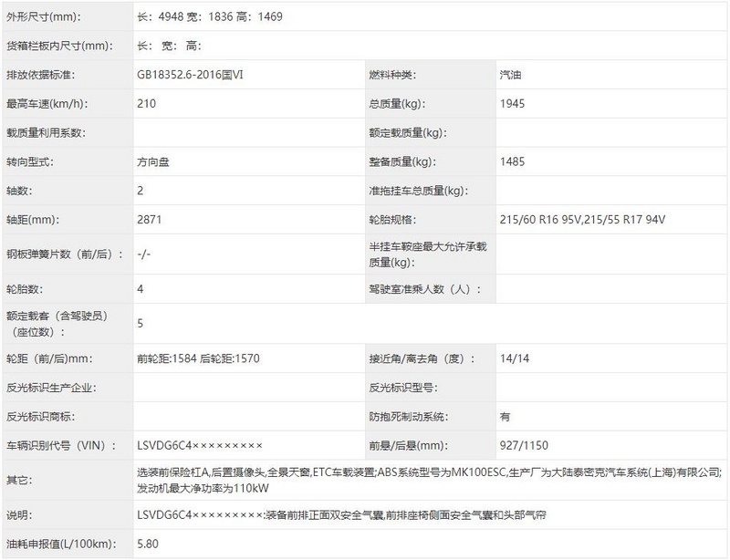The image size is (730, 560).
Task: Select track value 前轮距:1584 后轮距:1570
Action: (x=198, y=358)
